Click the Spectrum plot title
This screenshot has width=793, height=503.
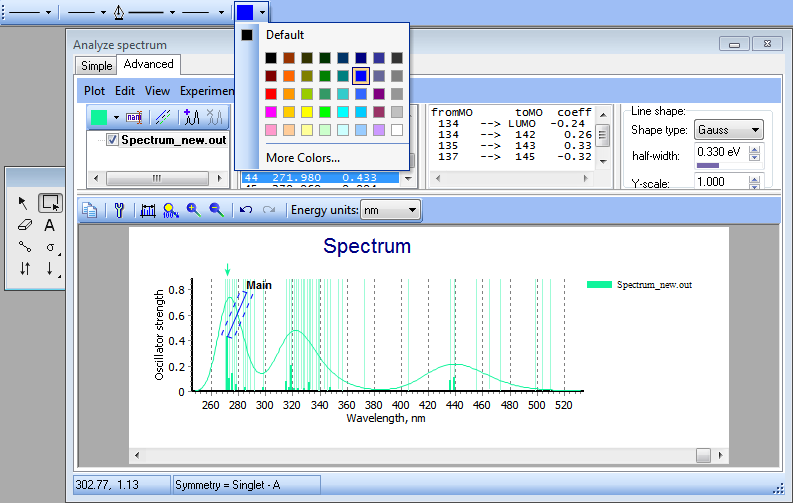click(x=367, y=246)
